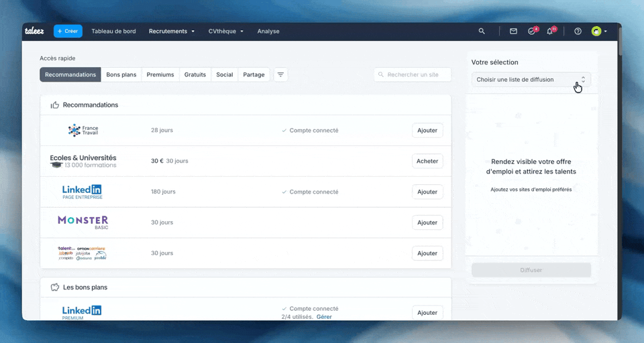Image resolution: width=644 pixels, height=343 pixels.
Task: Add Monster Basic to selection
Action: coord(427,222)
